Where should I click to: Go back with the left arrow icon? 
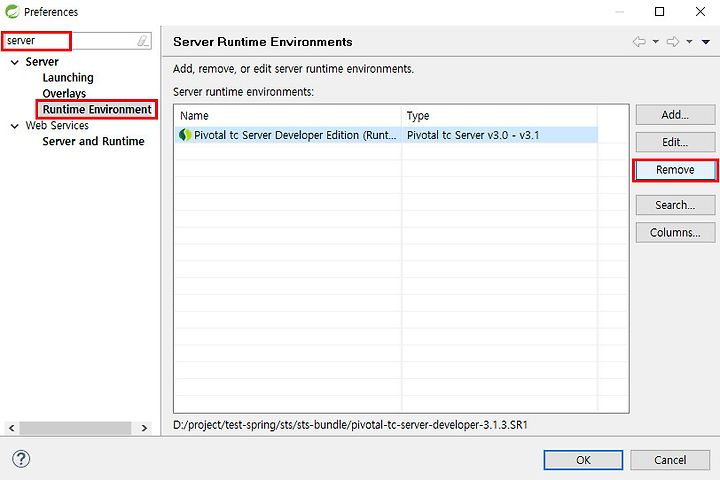click(639, 42)
